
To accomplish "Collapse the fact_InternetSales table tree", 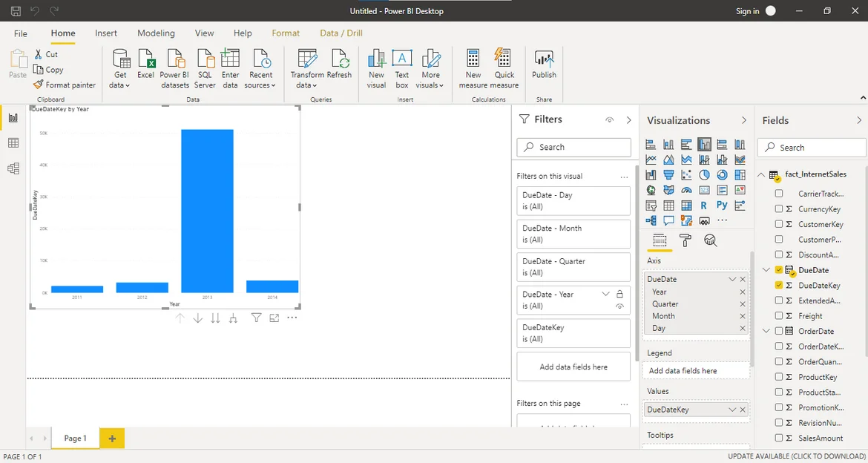I will click(x=761, y=175).
